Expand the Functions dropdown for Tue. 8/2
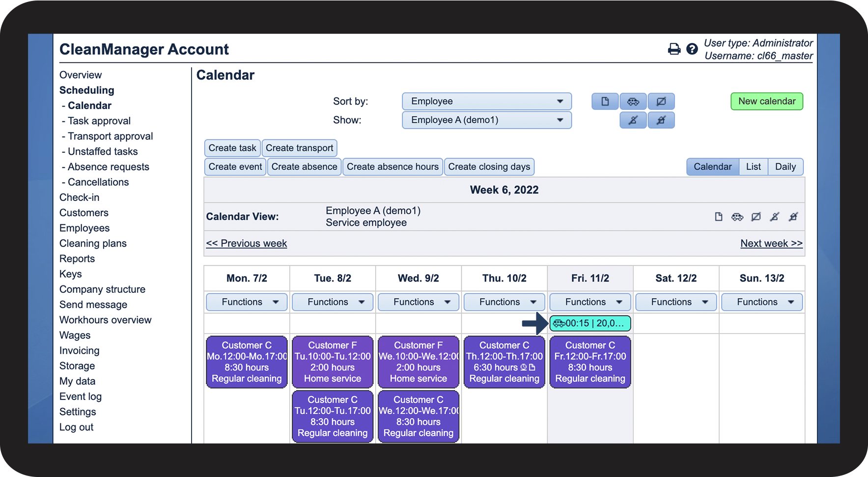Screen dimensions: 868x477 333,302
